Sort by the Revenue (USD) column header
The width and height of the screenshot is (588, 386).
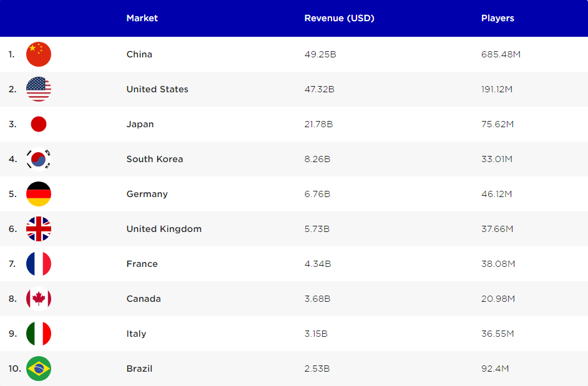(x=339, y=18)
